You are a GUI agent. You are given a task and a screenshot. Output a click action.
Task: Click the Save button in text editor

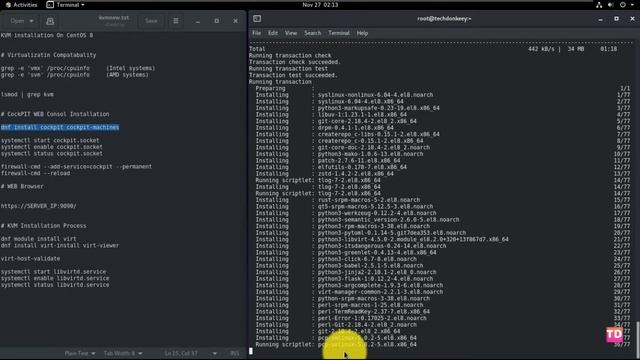tap(151, 21)
